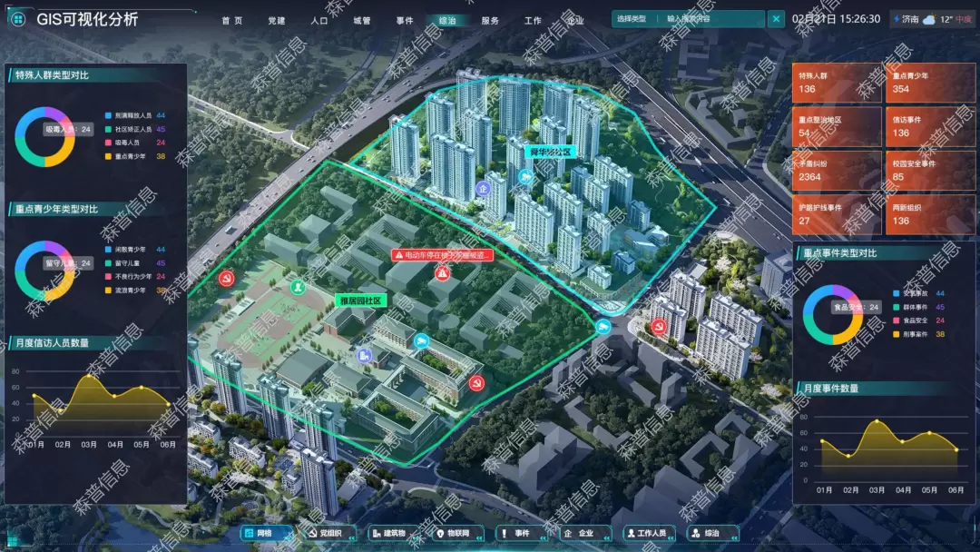Viewport: 980px width, 552px height.
Task: Expand the 党组织 layer option
Action: point(324,534)
